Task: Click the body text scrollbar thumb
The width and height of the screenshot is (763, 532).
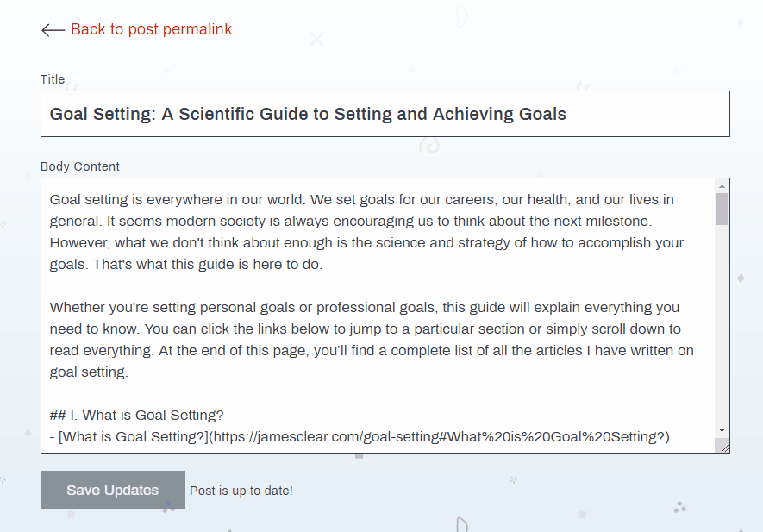Action: (x=722, y=209)
